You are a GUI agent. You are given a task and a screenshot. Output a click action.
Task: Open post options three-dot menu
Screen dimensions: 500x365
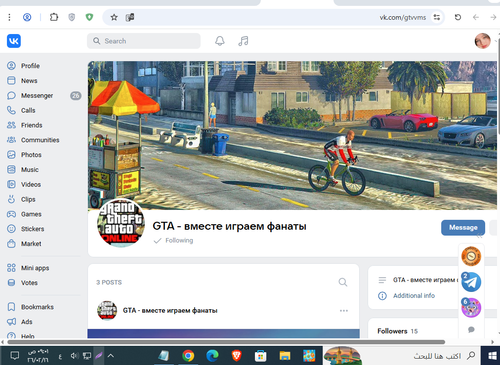(344, 310)
